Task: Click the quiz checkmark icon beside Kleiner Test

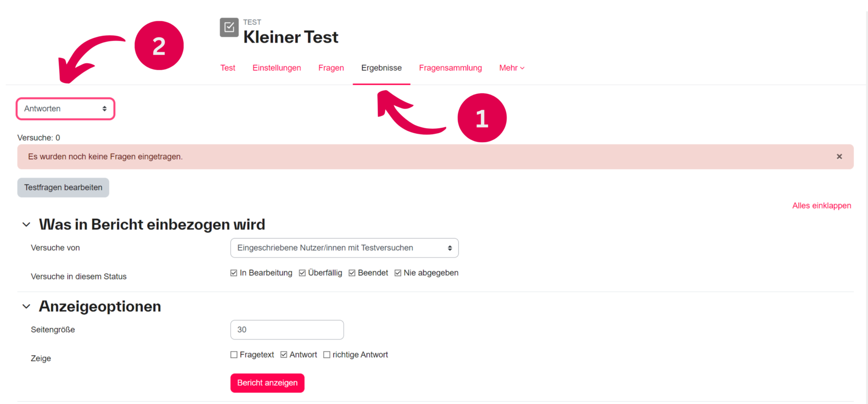Action: point(229,27)
